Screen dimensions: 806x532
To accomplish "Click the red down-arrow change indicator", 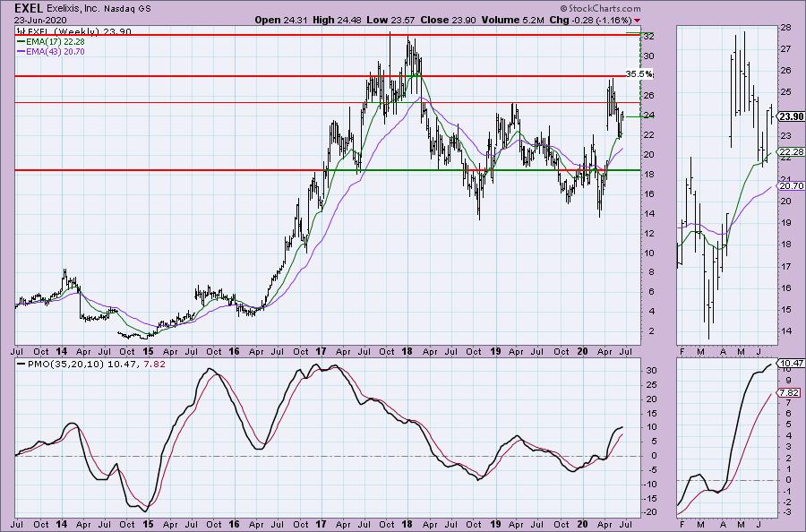I will click(x=638, y=21).
